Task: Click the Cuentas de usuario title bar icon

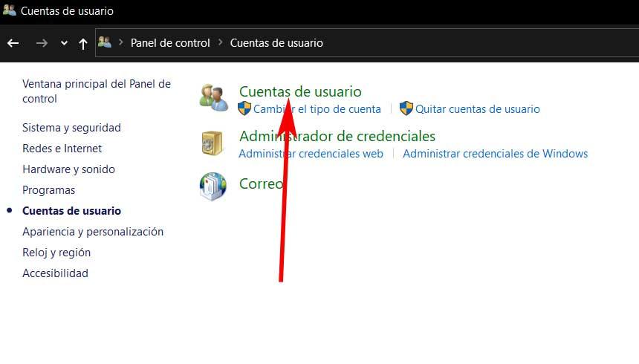Action: pos(9,10)
